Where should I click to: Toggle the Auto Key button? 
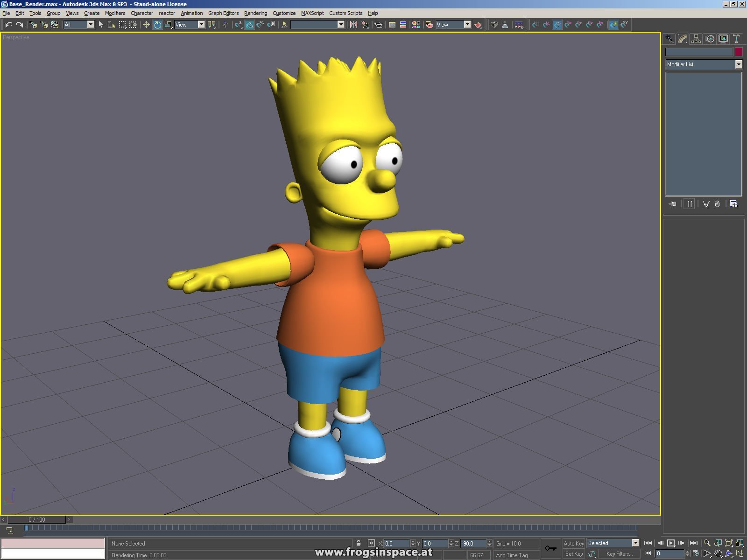(574, 543)
